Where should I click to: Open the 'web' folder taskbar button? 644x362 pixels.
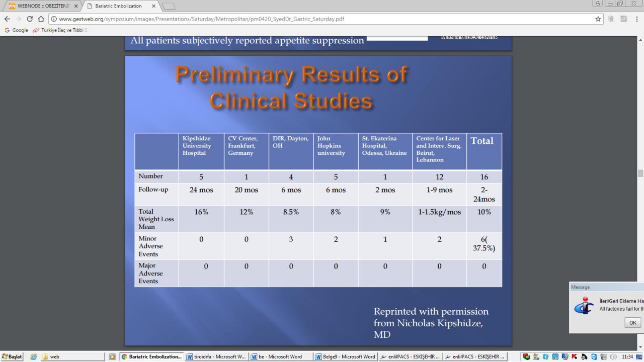(x=74, y=356)
